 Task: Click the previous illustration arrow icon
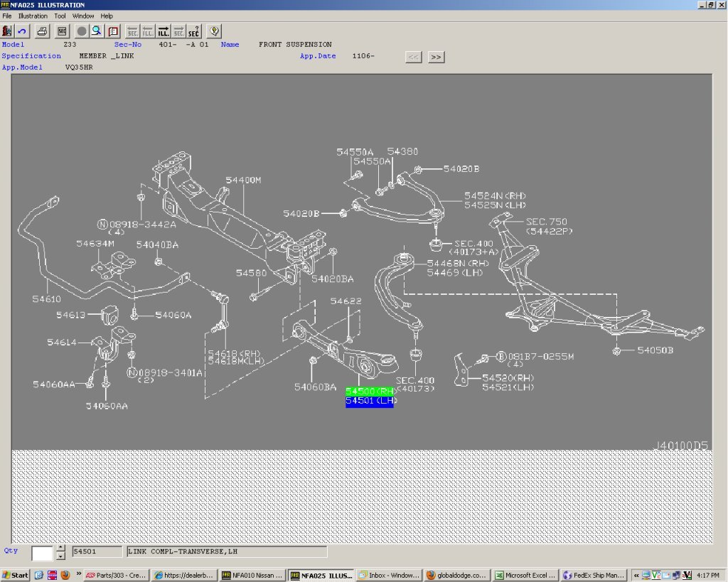tap(148, 31)
